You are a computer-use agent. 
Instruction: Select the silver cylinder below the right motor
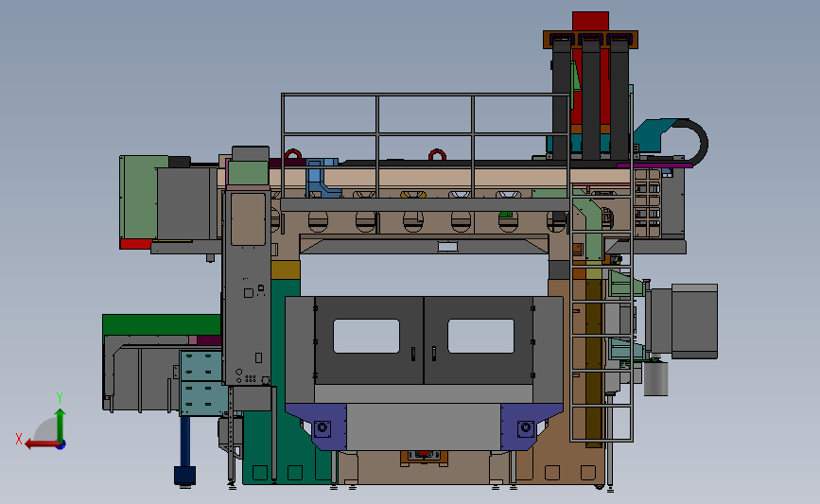point(655,378)
